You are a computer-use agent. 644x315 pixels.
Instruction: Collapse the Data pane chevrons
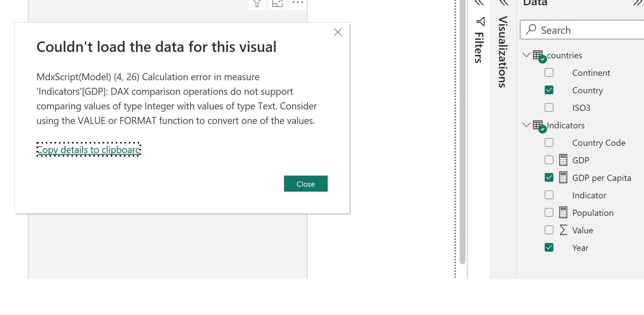pyautogui.click(x=638, y=3)
